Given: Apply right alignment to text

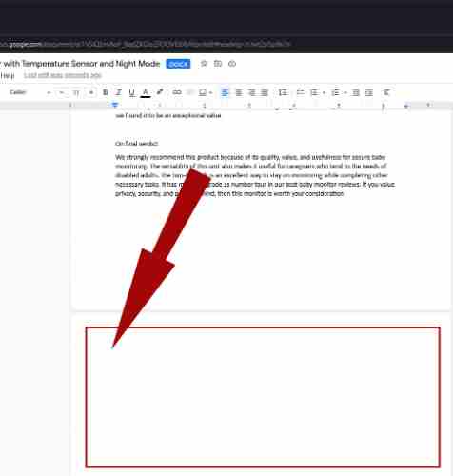Looking at the screenshot, I should pos(251,92).
